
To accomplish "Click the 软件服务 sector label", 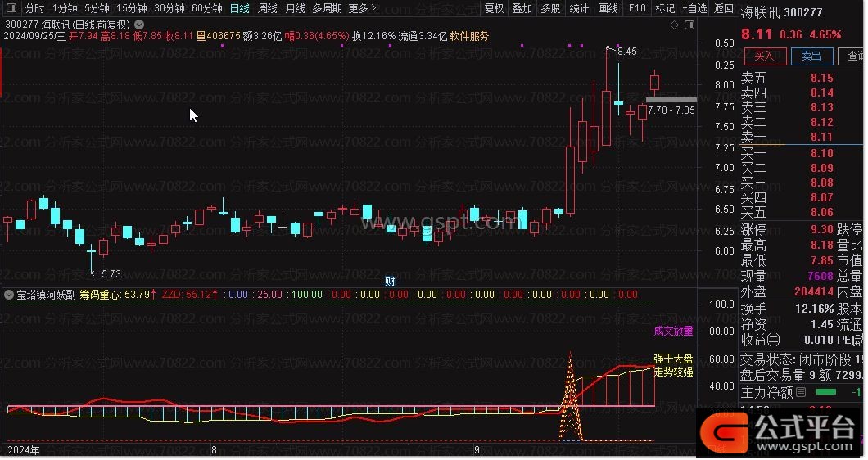I will click(469, 36).
